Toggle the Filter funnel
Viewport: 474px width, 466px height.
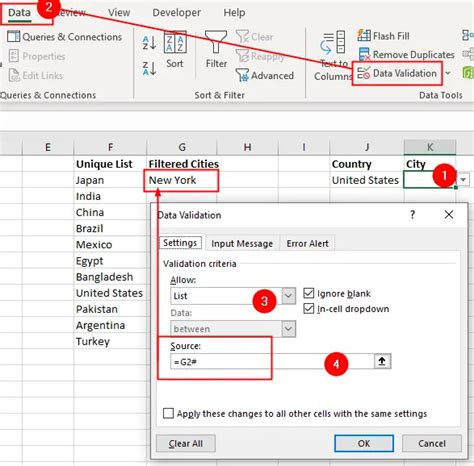coord(216,49)
